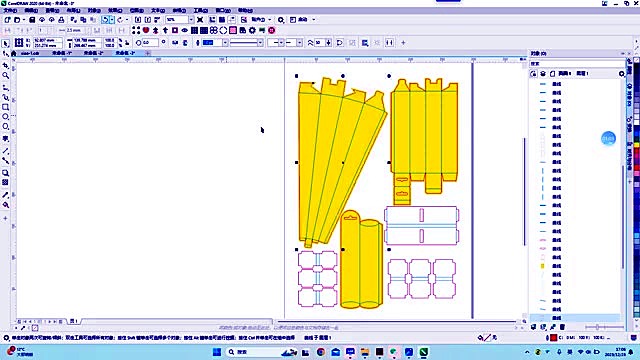
Task: Open the 编辑 (Edit) menu
Action: [x=31, y=10]
